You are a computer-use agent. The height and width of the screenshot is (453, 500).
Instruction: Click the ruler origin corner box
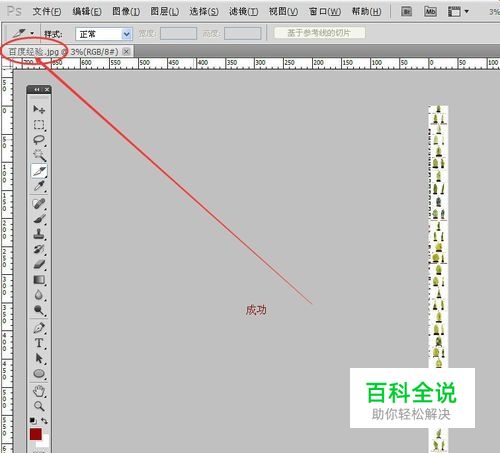point(7,63)
